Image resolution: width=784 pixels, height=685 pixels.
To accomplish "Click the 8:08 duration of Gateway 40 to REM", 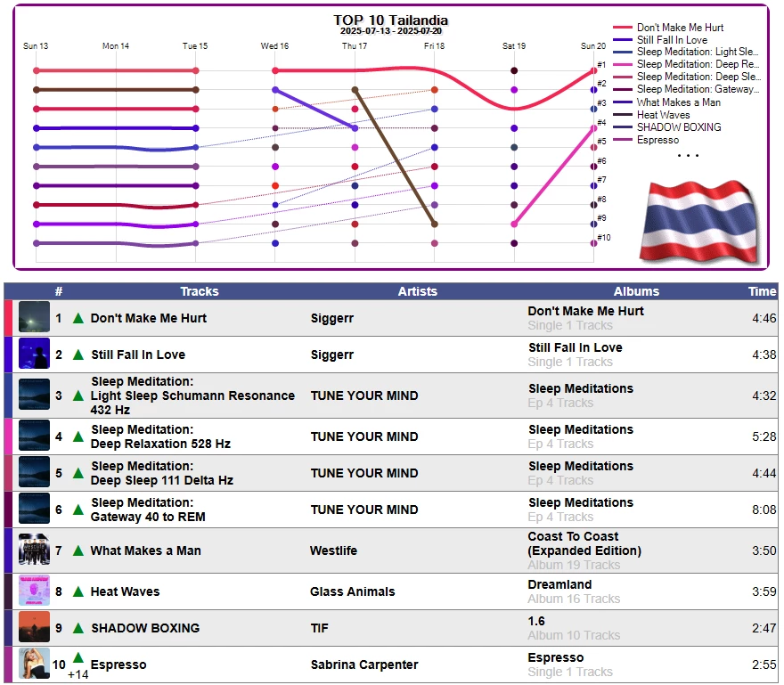I will [764, 510].
